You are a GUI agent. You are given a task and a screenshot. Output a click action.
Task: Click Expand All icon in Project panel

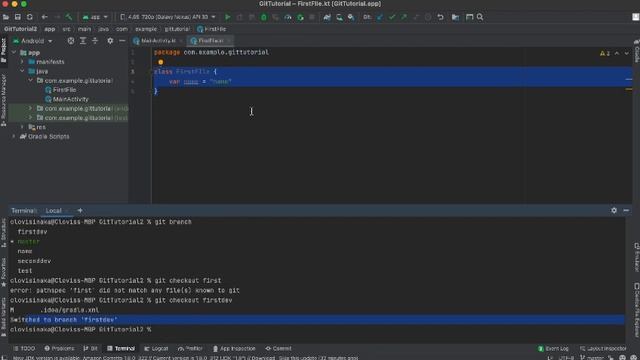point(83,41)
